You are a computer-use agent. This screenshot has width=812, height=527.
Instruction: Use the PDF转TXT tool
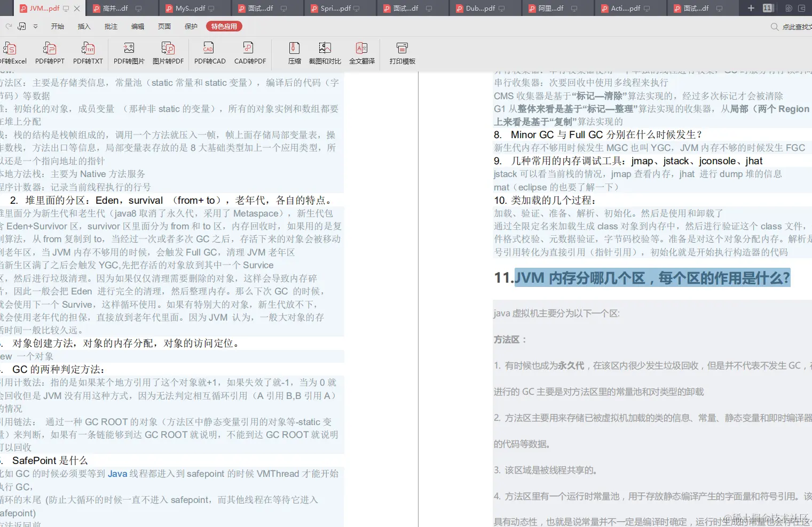coord(88,53)
